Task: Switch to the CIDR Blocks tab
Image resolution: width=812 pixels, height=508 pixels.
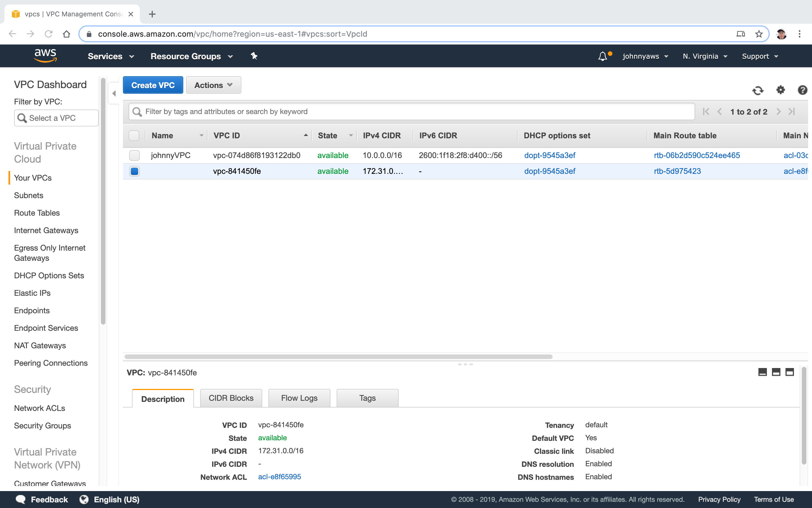Action: pyautogui.click(x=231, y=398)
